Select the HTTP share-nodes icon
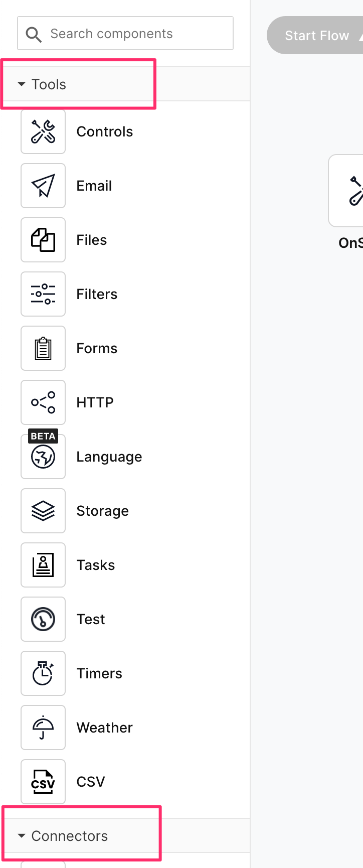Viewport: 363px width, 868px height. [x=43, y=402]
